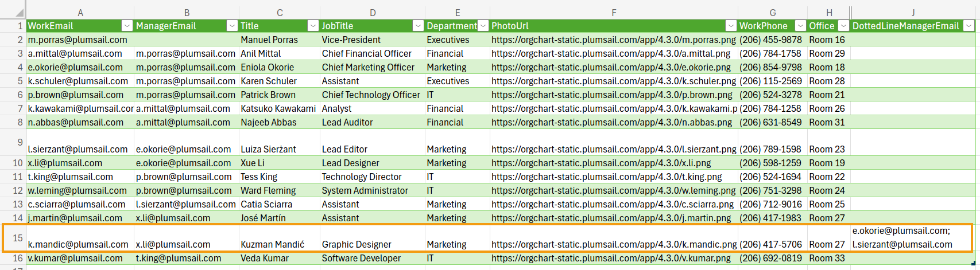Screen dimensions: 980x270
Task: Open the Department column filter dropdown
Action: click(483, 26)
